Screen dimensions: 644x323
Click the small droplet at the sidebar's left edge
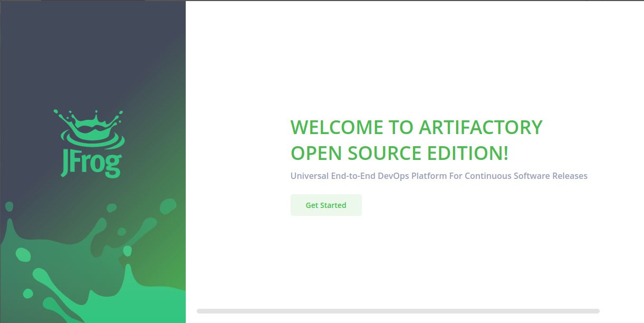click(8, 206)
